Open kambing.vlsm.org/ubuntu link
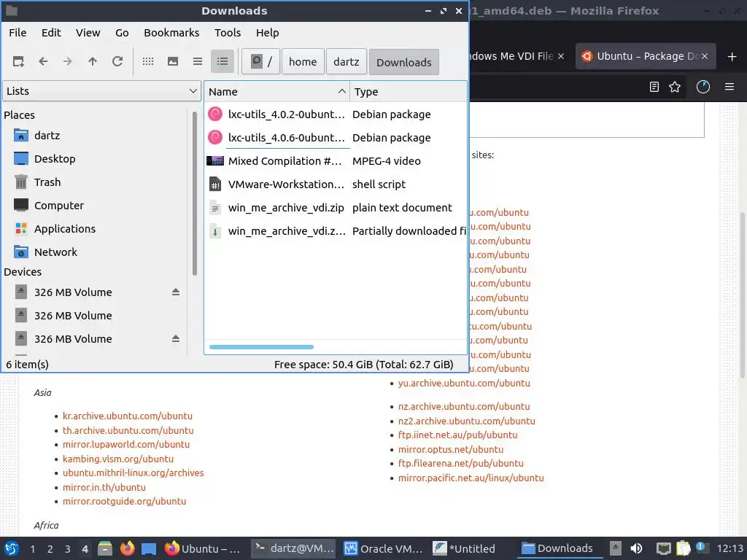The image size is (747, 560). (118, 459)
